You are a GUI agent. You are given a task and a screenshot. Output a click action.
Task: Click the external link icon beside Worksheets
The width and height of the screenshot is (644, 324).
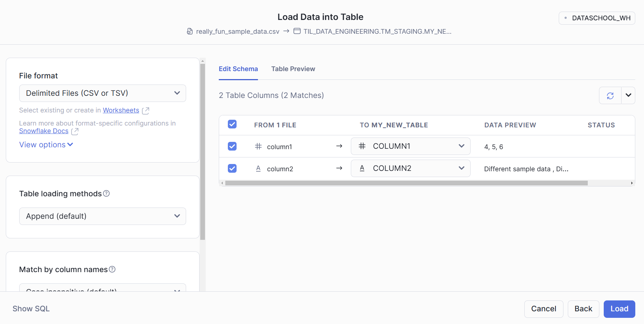[x=145, y=110]
